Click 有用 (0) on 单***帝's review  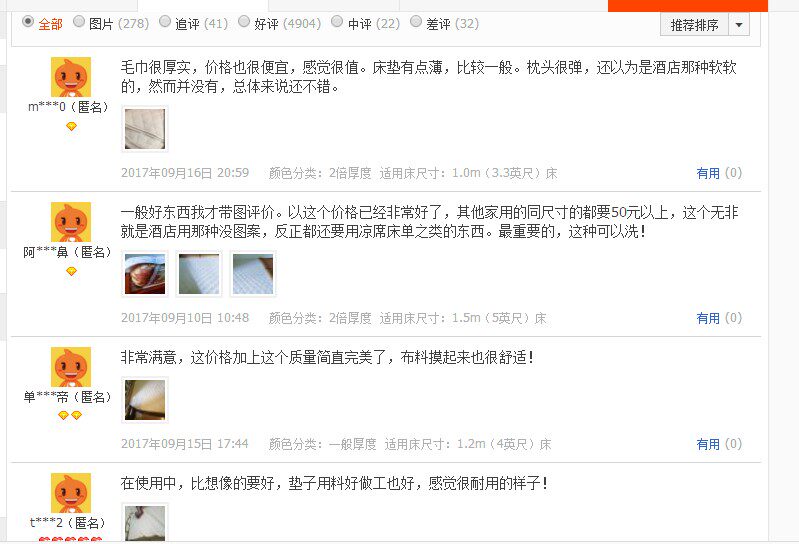click(x=719, y=444)
